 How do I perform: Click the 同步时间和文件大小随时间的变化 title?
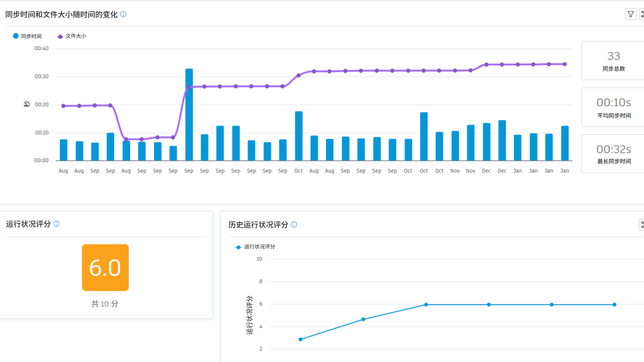(61, 14)
